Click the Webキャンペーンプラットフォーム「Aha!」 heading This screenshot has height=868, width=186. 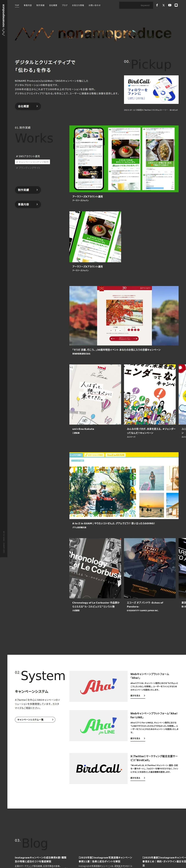pyautogui.click(x=150, y=676)
